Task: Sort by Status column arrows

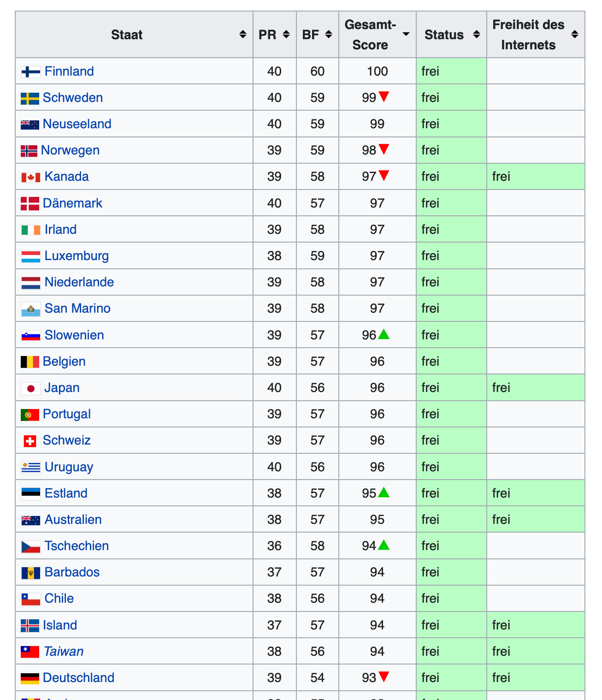Action: tap(477, 35)
